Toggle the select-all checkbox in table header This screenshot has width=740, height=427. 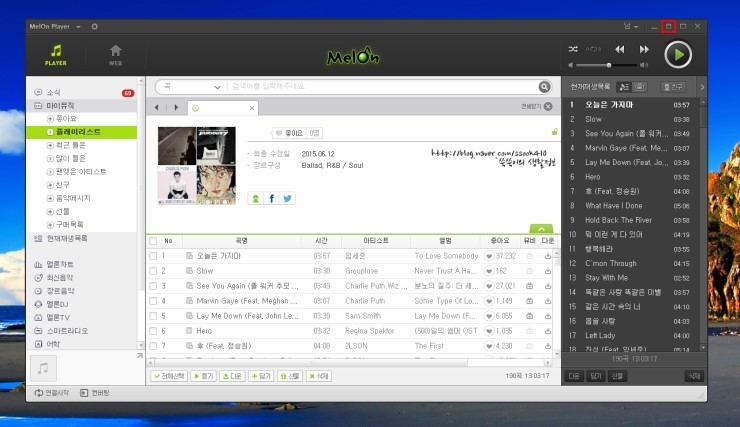pyautogui.click(x=153, y=241)
